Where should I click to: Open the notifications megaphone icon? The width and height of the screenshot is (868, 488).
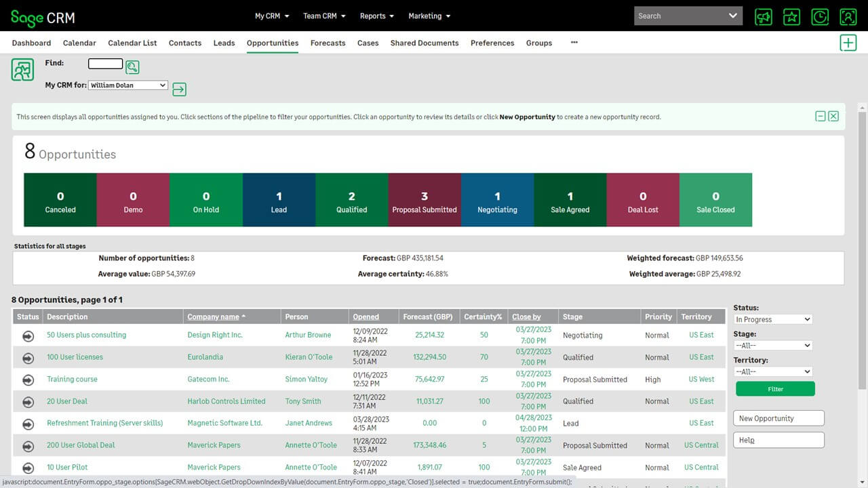pyautogui.click(x=764, y=17)
